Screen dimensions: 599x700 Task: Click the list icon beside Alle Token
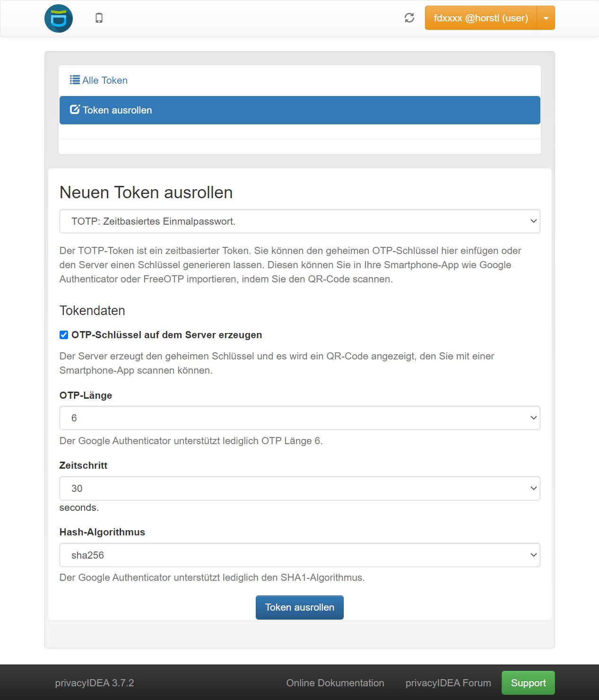click(x=75, y=80)
